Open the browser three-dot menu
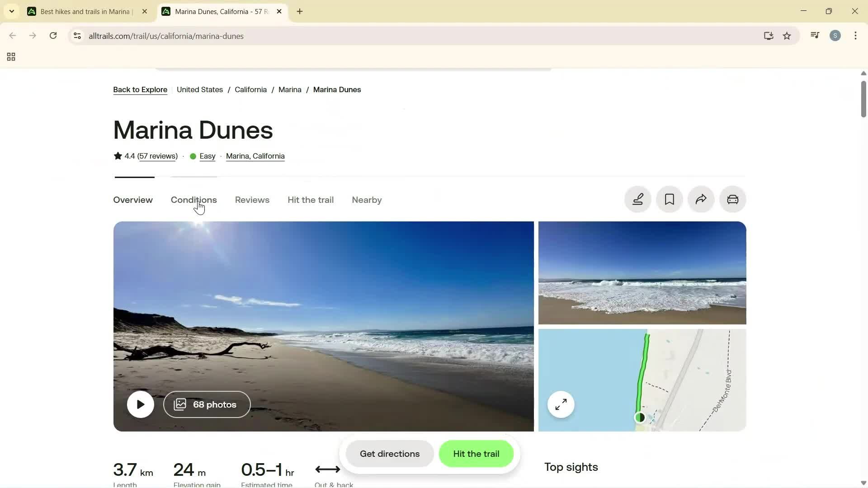This screenshot has height=488, width=868. [855, 36]
